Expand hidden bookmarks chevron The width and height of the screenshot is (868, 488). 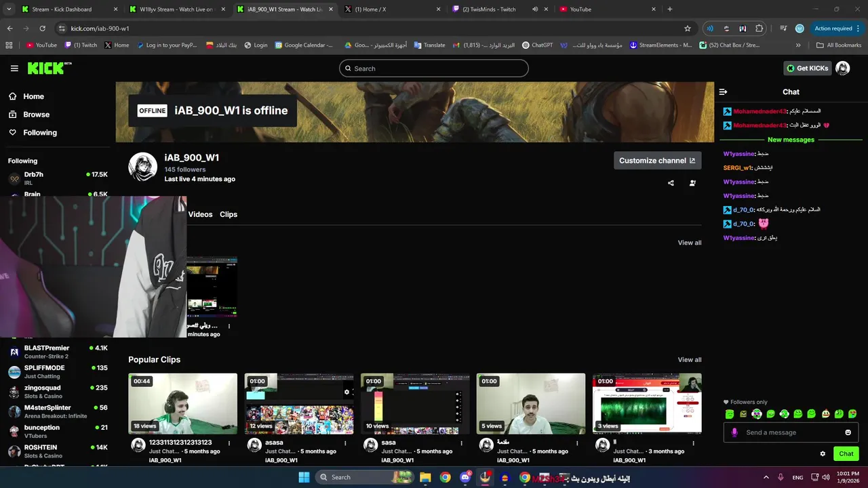798,45
